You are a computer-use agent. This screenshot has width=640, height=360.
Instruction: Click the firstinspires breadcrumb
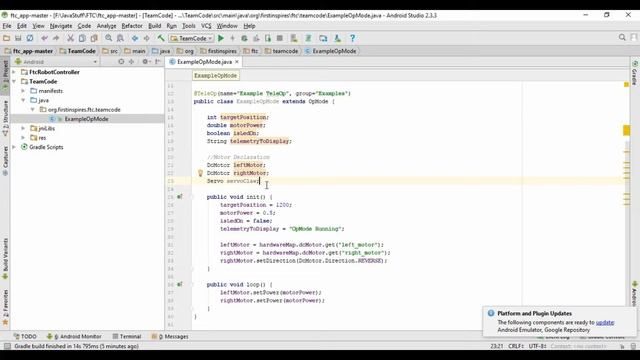click(218, 51)
